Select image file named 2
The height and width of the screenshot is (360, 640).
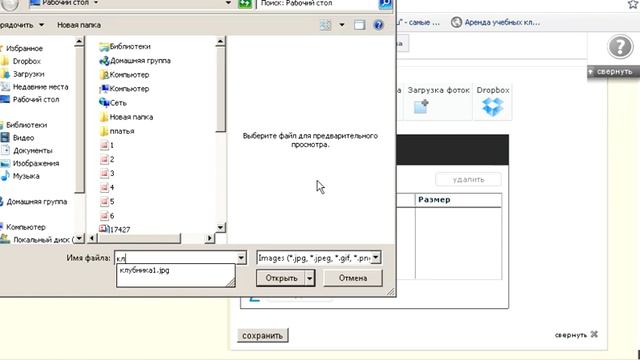pos(107,159)
